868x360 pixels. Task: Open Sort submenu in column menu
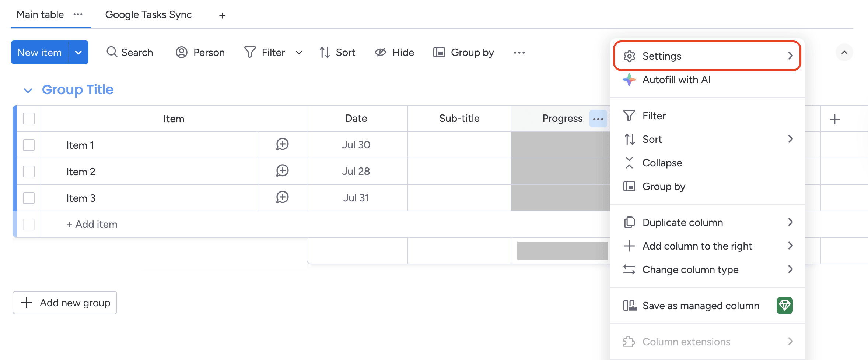[707, 139]
